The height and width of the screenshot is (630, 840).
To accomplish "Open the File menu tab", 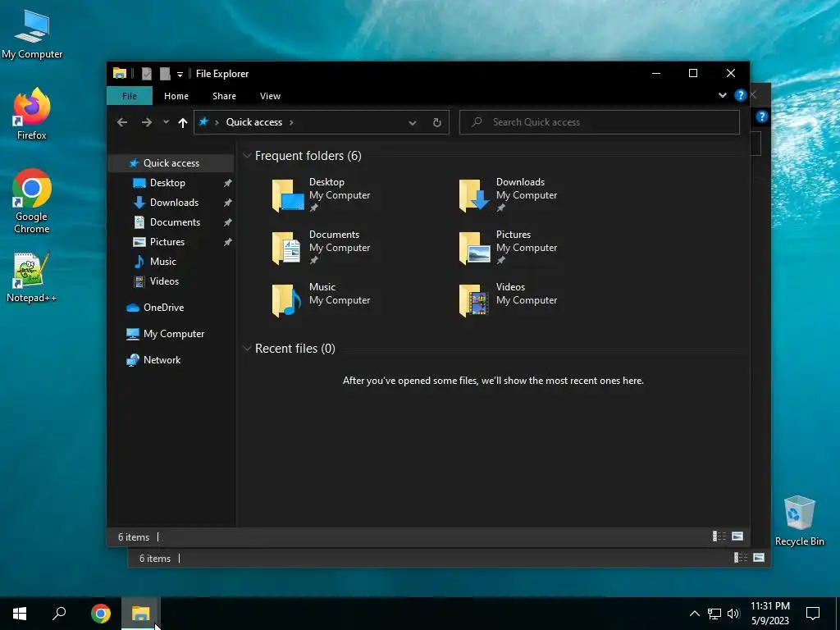I will pyautogui.click(x=130, y=96).
